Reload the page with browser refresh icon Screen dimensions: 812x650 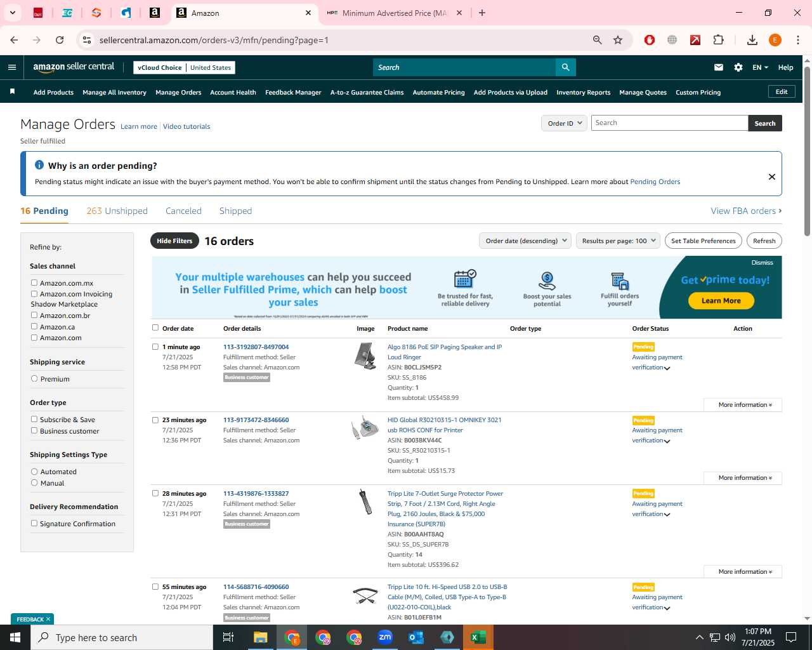pyautogui.click(x=60, y=40)
